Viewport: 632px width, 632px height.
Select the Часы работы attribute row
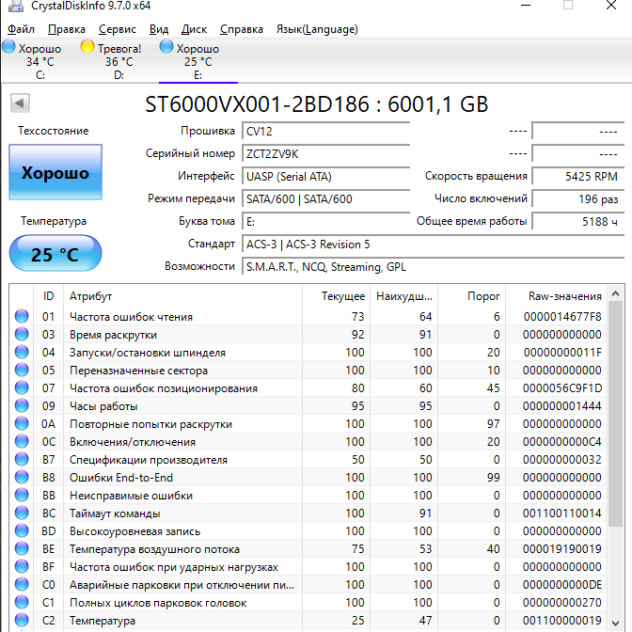click(x=104, y=407)
